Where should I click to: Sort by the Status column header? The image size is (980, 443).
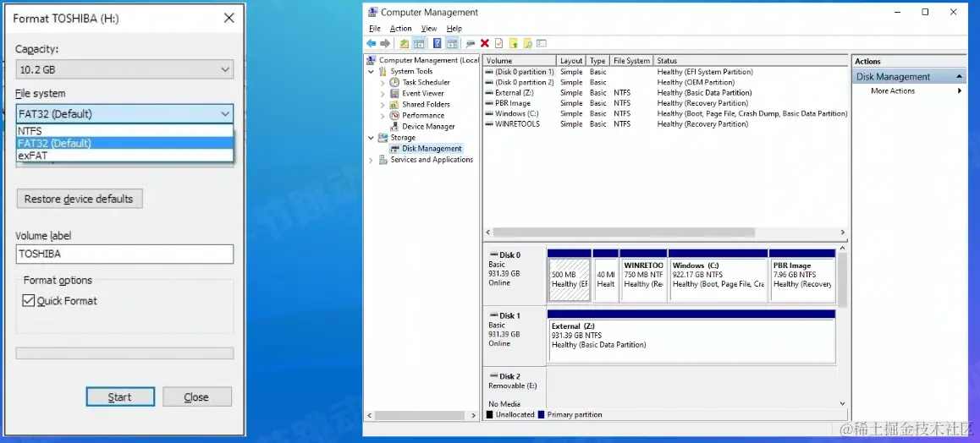click(750, 61)
